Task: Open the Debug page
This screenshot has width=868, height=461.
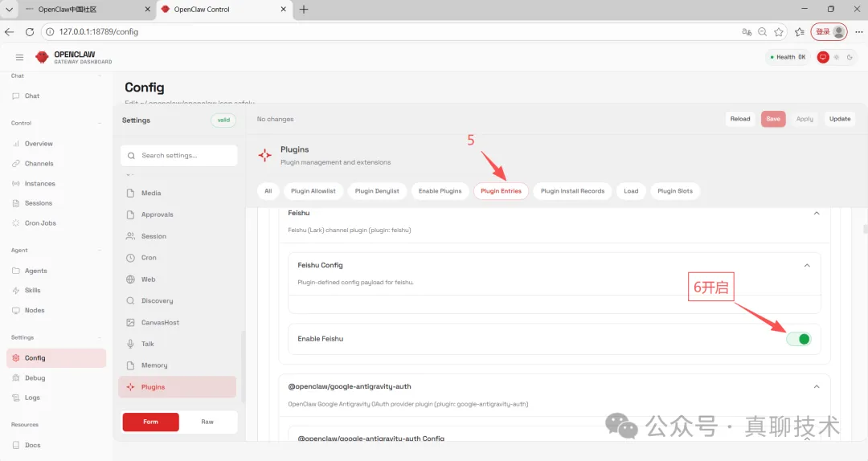Action: [x=35, y=378]
